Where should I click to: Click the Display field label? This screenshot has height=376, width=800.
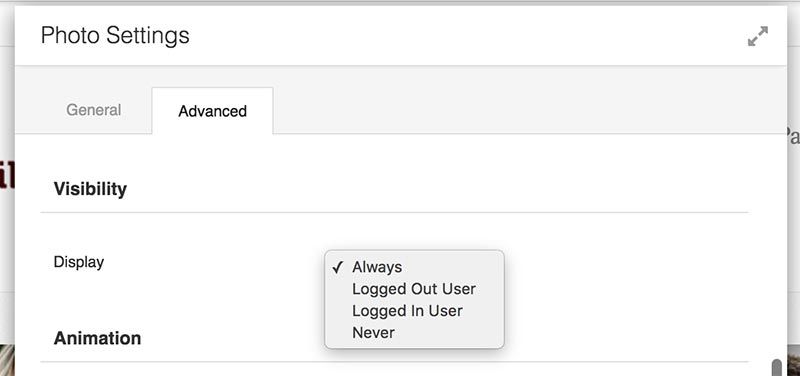[79, 262]
